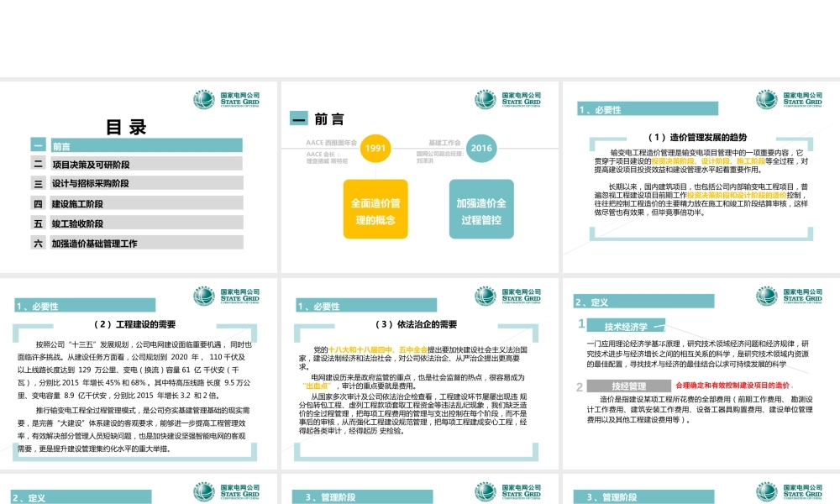This screenshot has height=504, width=840.
Task: Click the 目录 title on the contents slide
Action: click(x=124, y=123)
